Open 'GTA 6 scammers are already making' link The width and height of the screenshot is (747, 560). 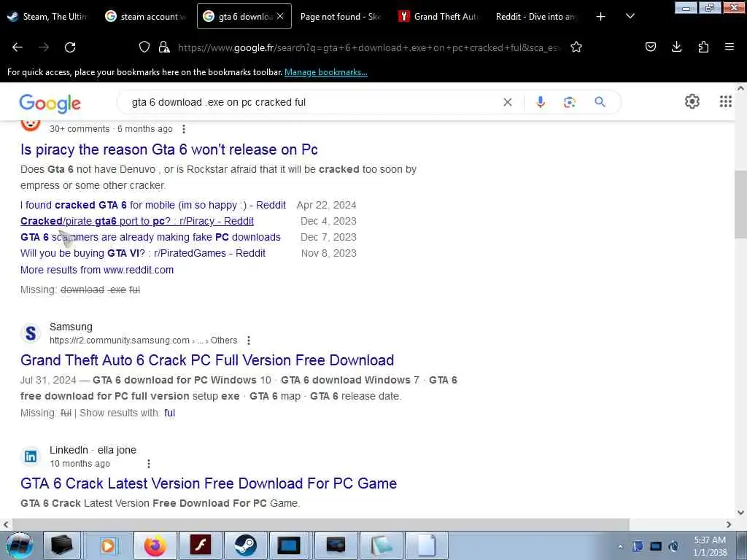(x=150, y=237)
